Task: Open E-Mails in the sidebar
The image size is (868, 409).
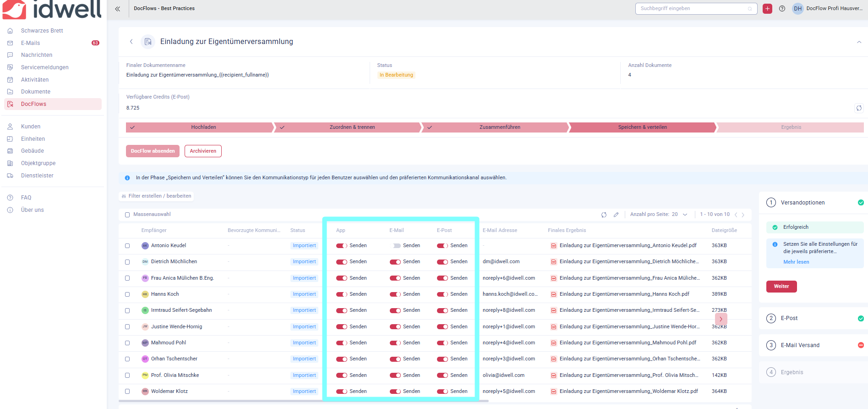Action: 31,43
